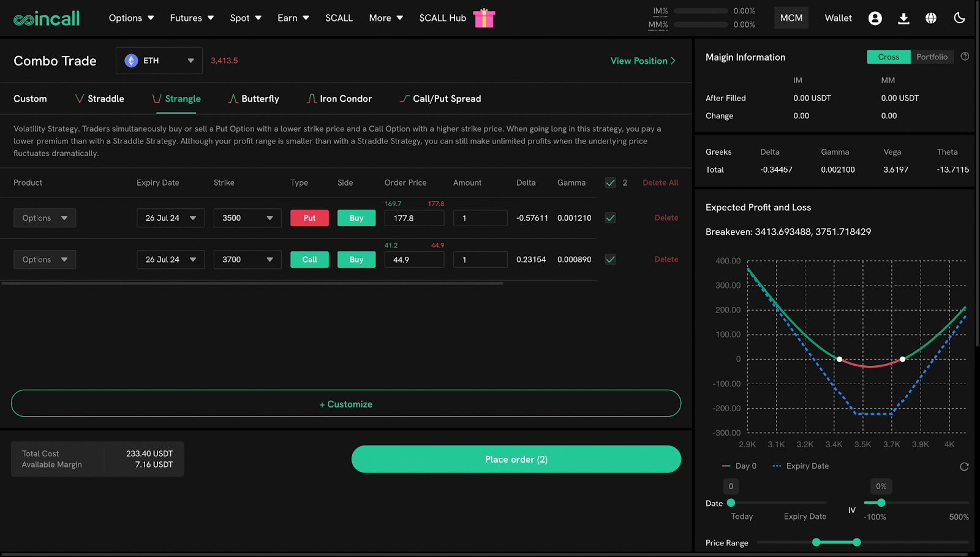
Task: Open expiry date dropdown for Put leg
Action: pos(170,218)
